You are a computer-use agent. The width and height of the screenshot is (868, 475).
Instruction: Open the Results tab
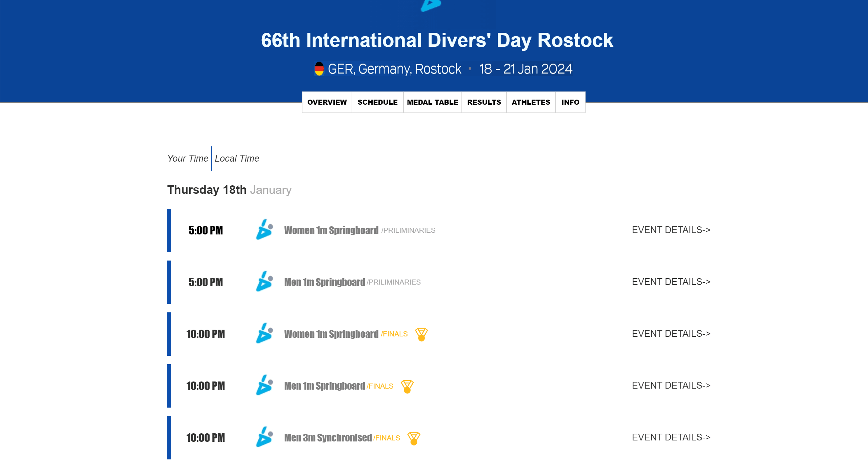point(484,102)
